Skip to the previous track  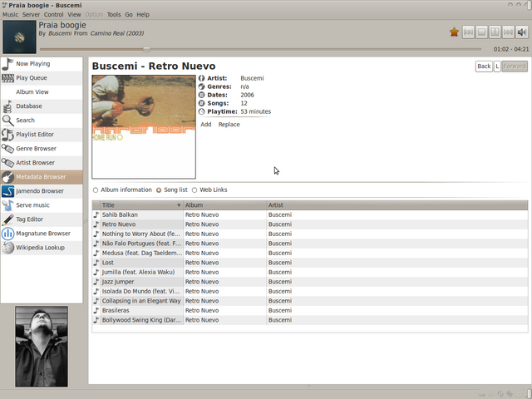click(468, 32)
